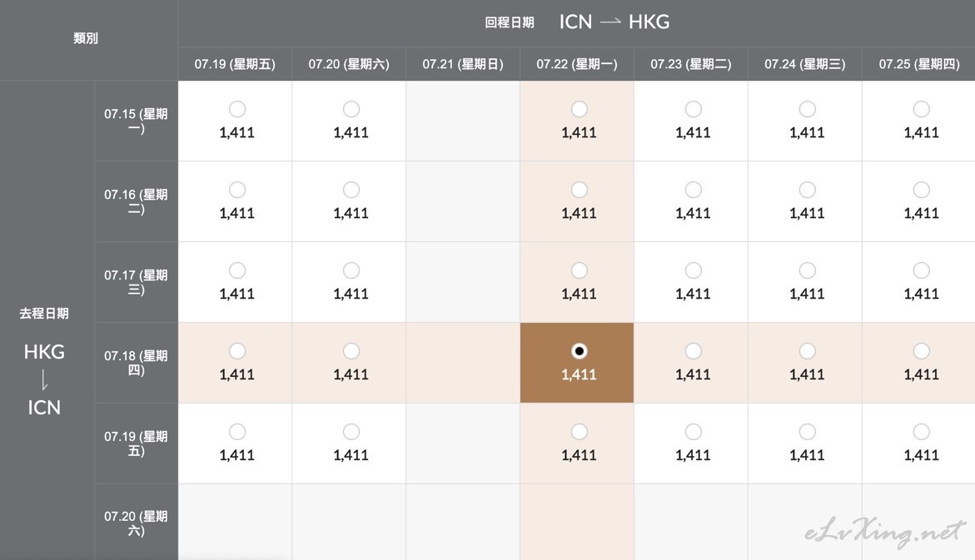
Task: Click the 07.22 (星期一) return column header
Action: (x=577, y=64)
